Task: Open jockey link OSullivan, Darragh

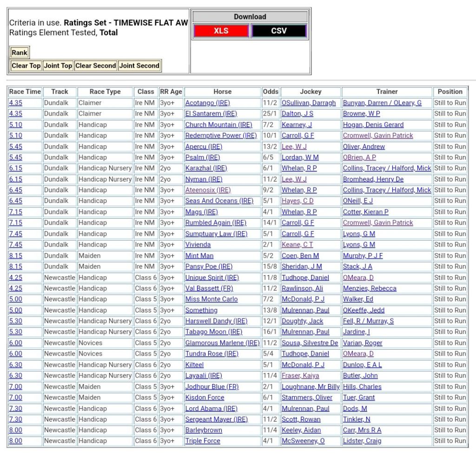Action: tap(308, 103)
